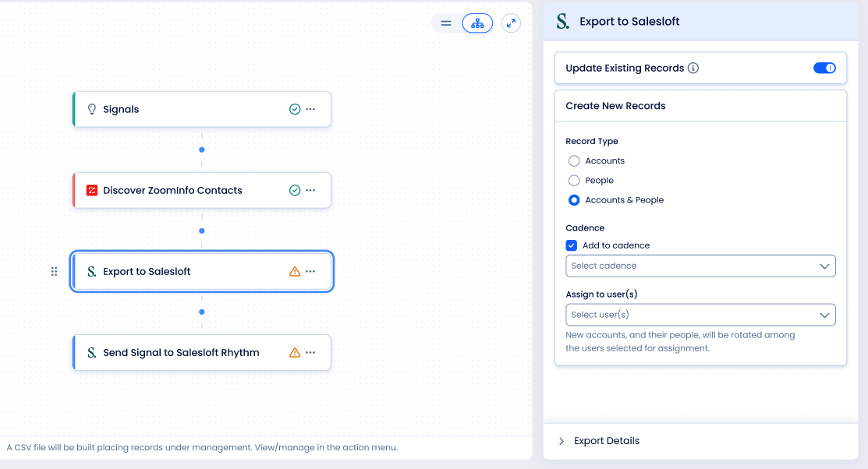This screenshot has width=868, height=469.
Task: Click Assign to user(s) label
Action: pyautogui.click(x=601, y=294)
